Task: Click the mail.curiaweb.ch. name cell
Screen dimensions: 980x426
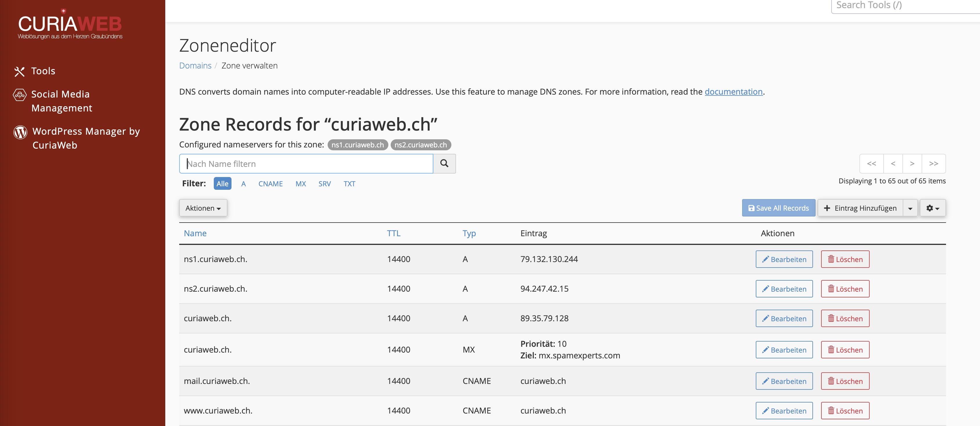Action: click(217, 381)
